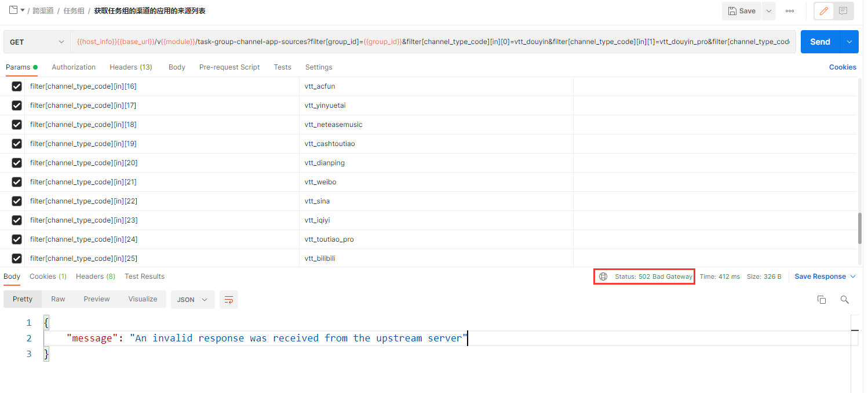The height and width of the screenshot is (393, 868).
Task: Switch to the request Body tab
Action: pyautogui.click(x=177, y=67)
